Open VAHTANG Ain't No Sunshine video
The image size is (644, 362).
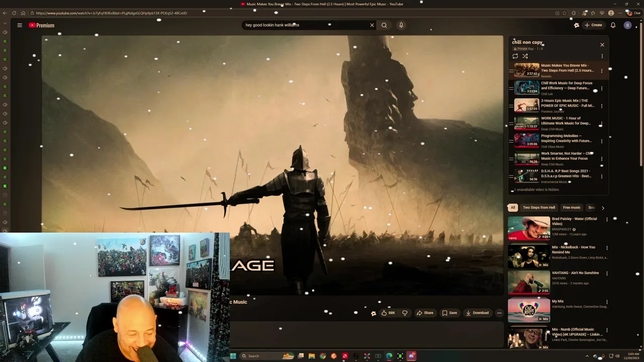[529, 283]
